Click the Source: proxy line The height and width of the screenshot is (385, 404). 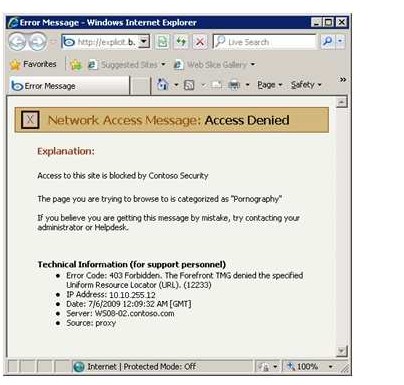pos(91,323)
